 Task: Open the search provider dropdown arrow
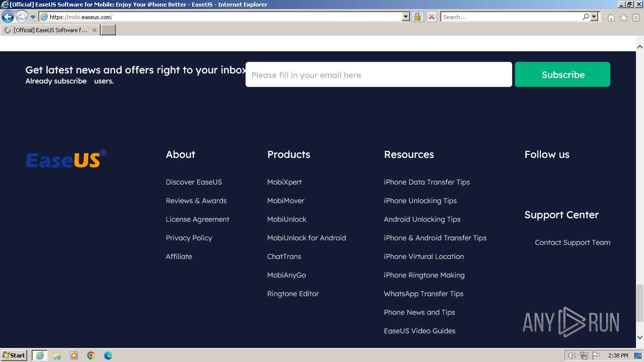(x=594, y=17)
